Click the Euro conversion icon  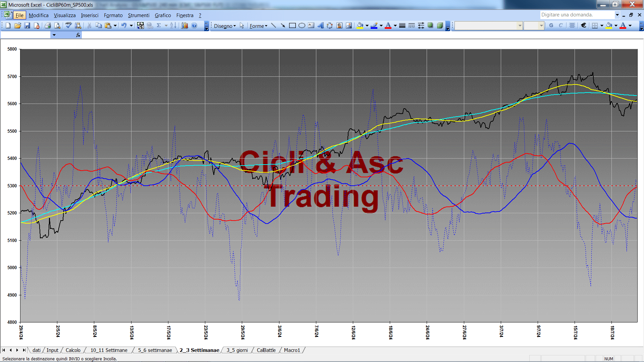[x=141, y=25]
